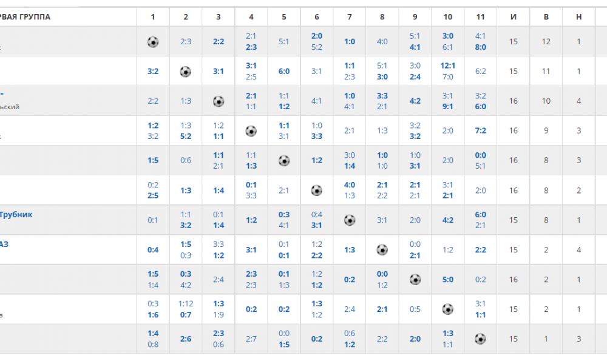This screenshot has height=364, width=607.
Task: Click the soccer ball icon under column 8
Action: click(382, 250)
